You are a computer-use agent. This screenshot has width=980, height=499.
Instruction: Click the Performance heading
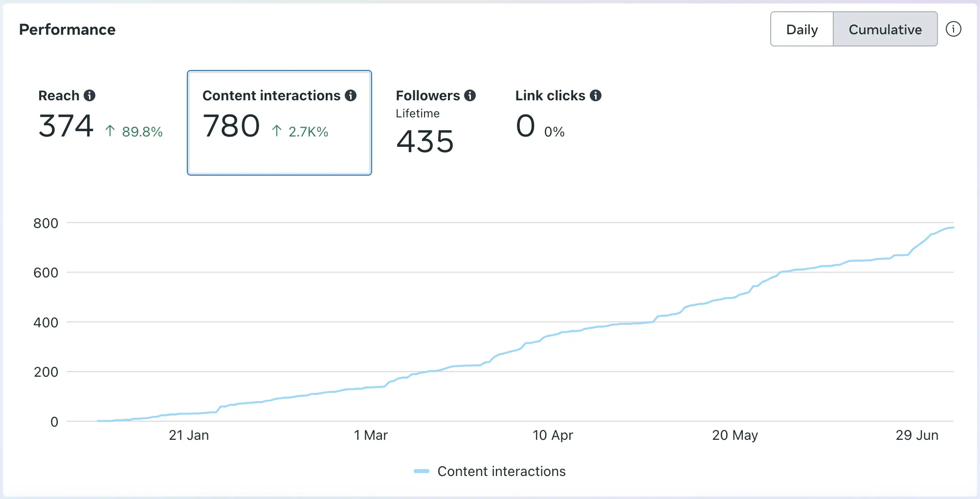(67, 29)
